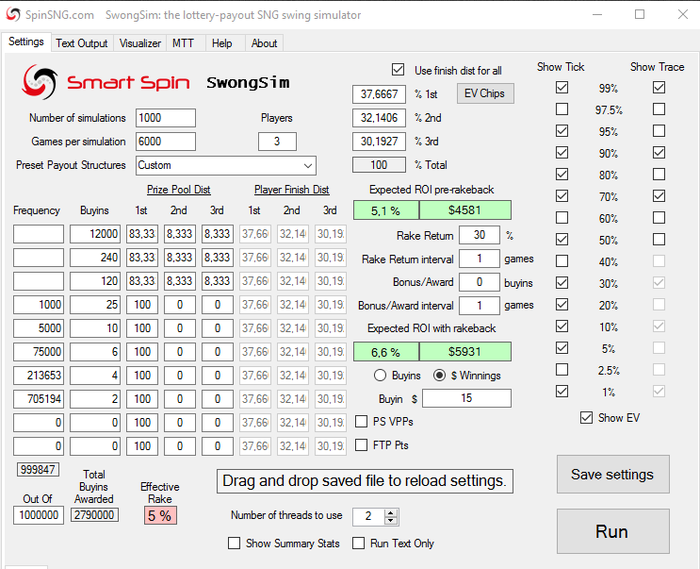Enable Show Tick checkbox for 60%

(562, 218)
